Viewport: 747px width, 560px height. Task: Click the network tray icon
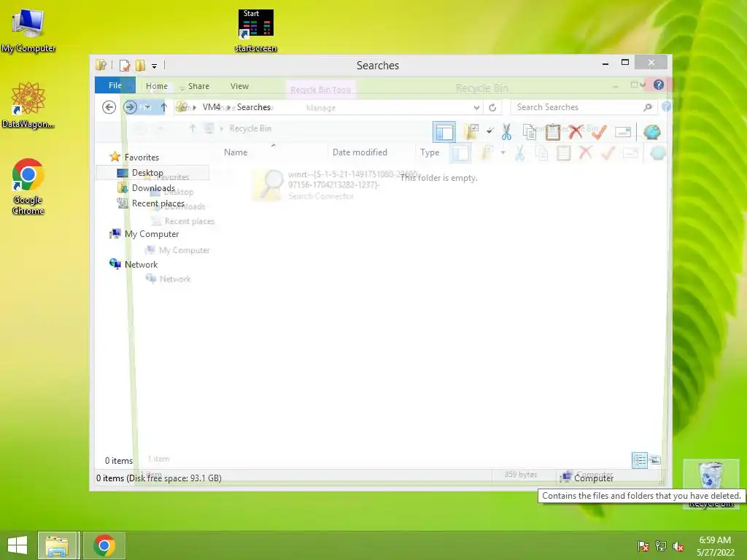(661, 546)
